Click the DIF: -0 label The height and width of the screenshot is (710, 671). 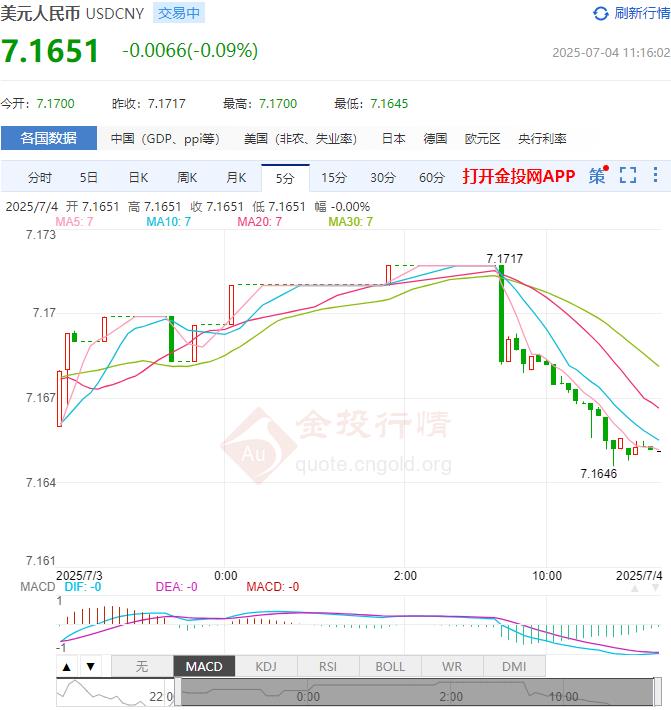tap(83, 587)
